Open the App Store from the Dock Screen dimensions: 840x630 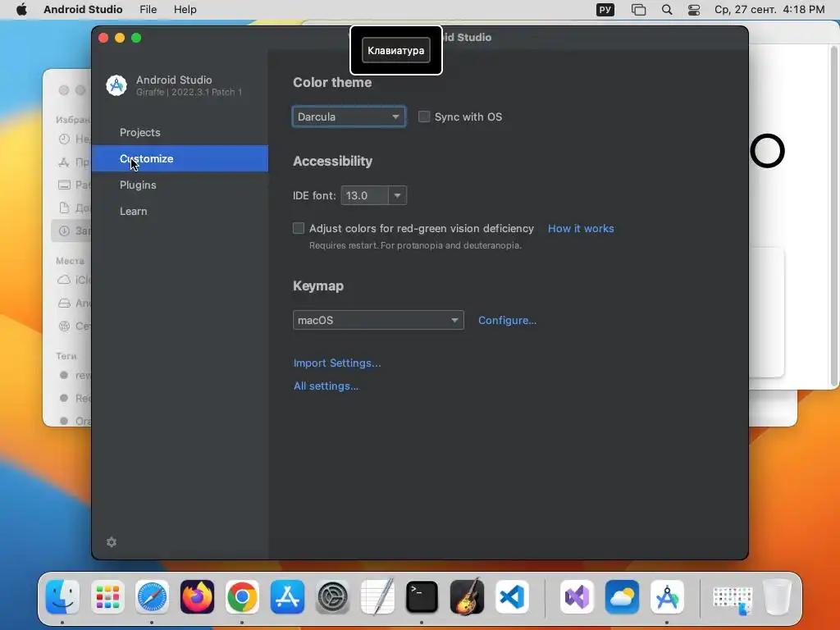click(x=287, y=596)
